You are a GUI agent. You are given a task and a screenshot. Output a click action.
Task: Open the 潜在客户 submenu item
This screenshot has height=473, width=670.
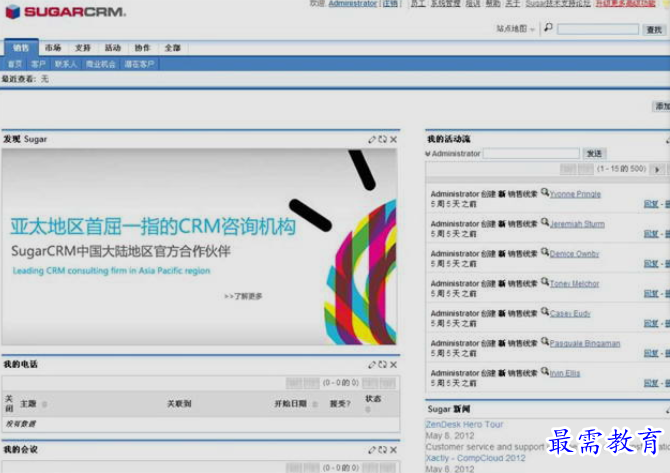(139, 64)
